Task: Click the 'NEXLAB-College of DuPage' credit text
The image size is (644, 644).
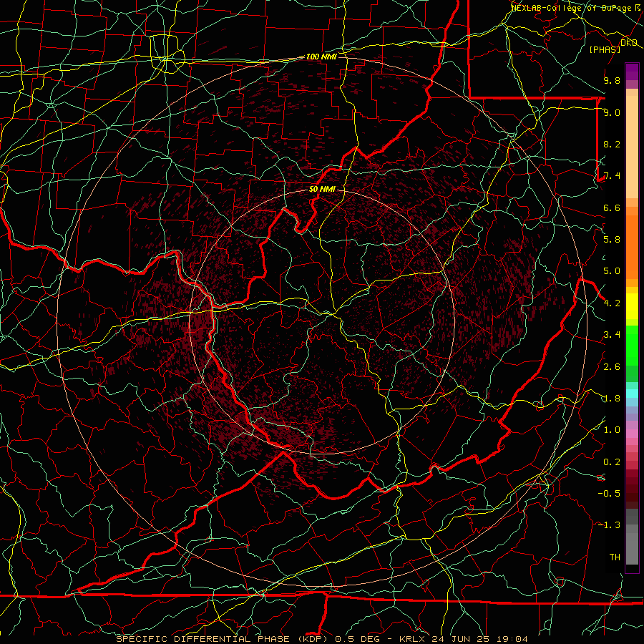Action: [572, 7]
